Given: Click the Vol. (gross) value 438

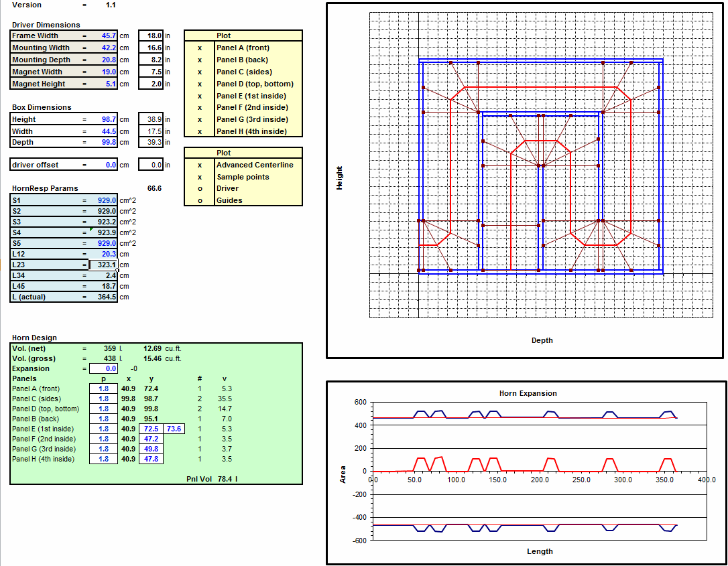Looking at the screenshot, I should (109, 358).
